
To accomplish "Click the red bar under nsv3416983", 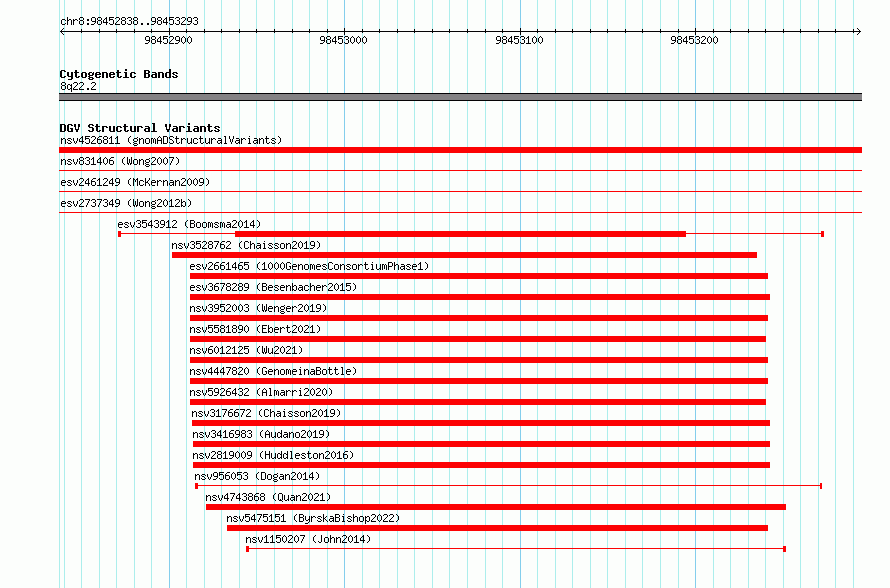I will 481,444.
